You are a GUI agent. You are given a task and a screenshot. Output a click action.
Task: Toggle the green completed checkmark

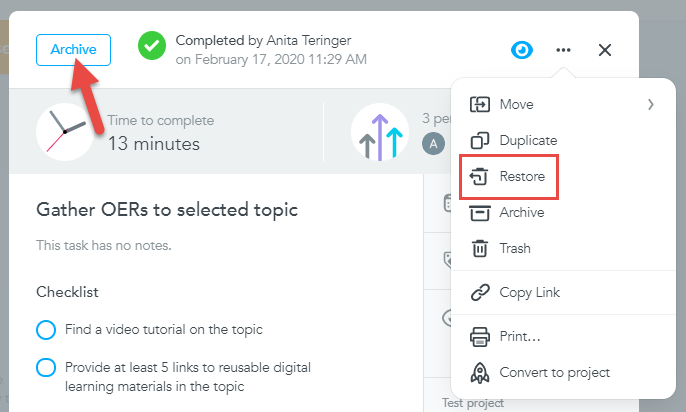click(x=152, y=45)
